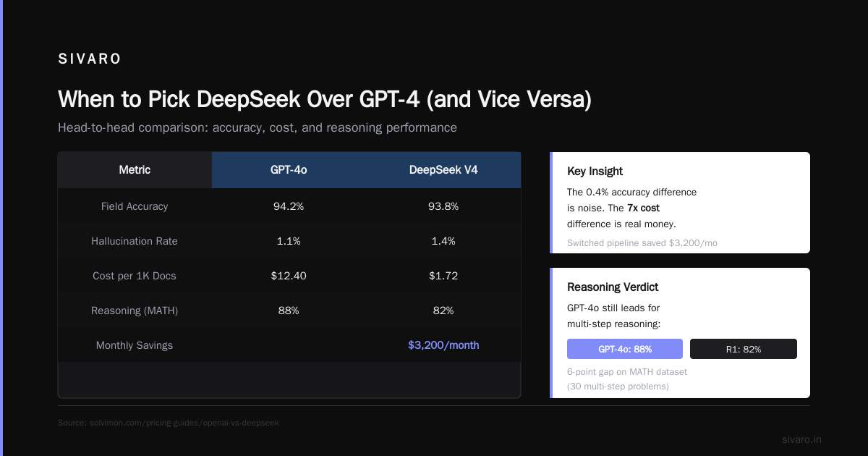
Task: Select the 'Monthly Savings' row label
Action: [135, 345]
